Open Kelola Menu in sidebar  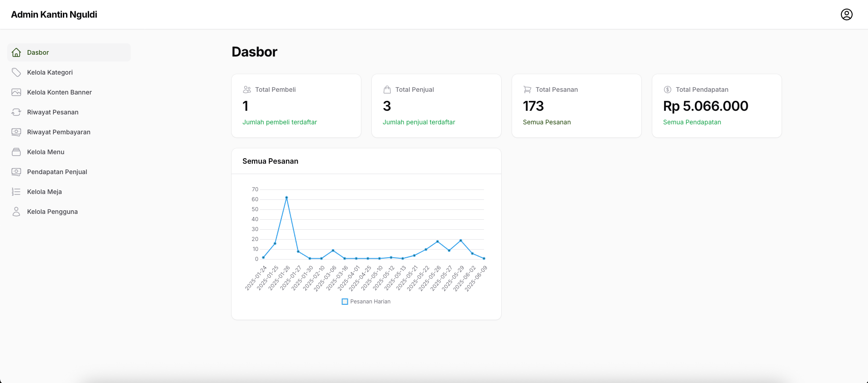tap(46, 152)
